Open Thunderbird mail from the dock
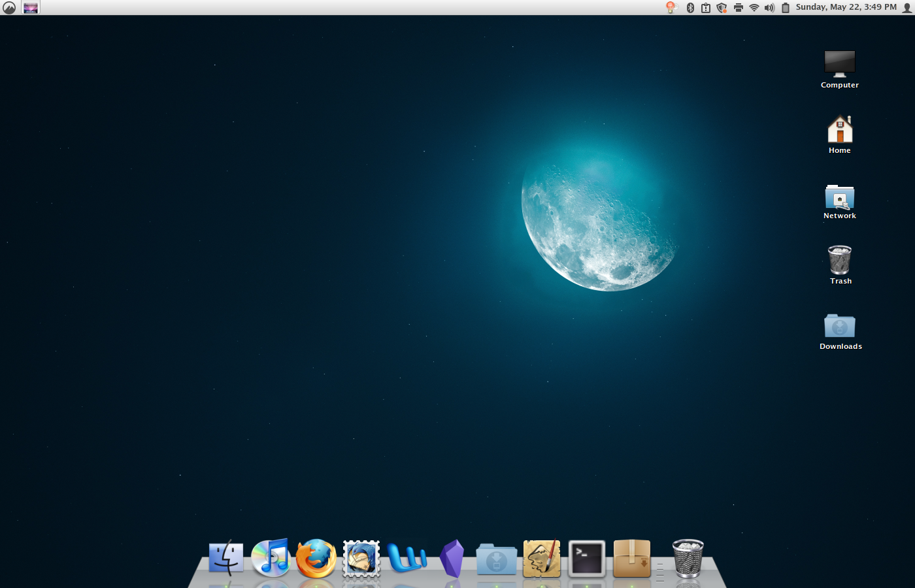This screenshot has width=915, height=588. 361,559
